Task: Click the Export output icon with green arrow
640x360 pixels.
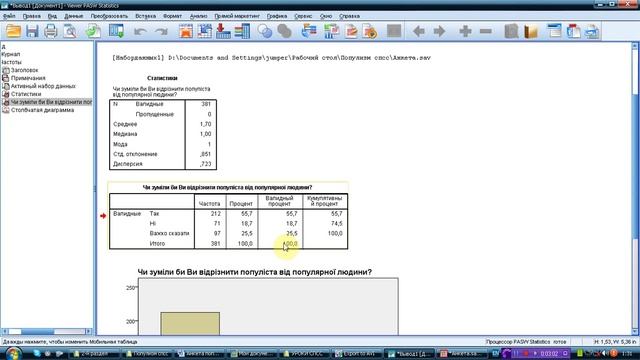Action: pyautogui.click(x=93, y=31)
